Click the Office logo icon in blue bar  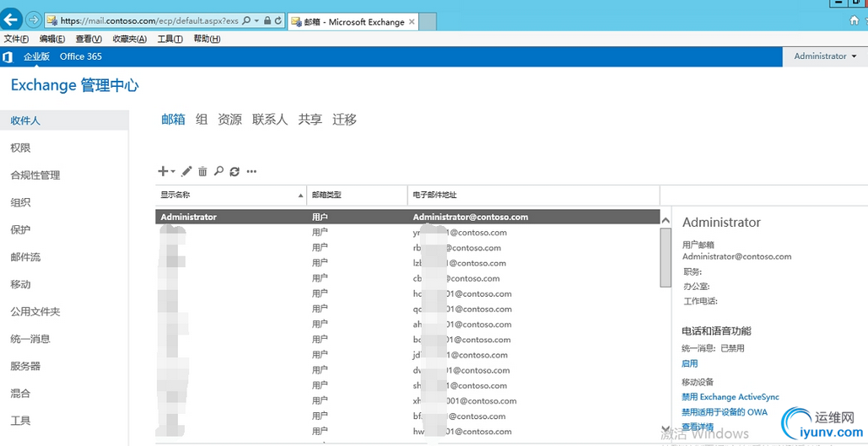click(x=8, y=56)
